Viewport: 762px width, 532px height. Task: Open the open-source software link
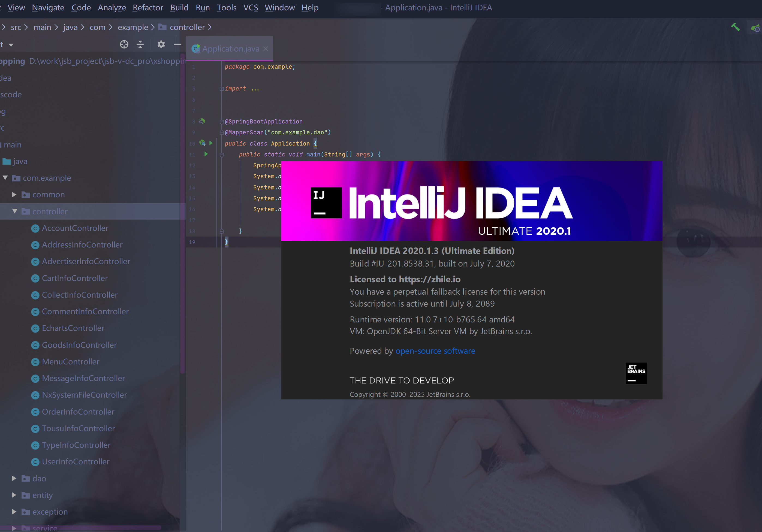[x=435, y=351]
